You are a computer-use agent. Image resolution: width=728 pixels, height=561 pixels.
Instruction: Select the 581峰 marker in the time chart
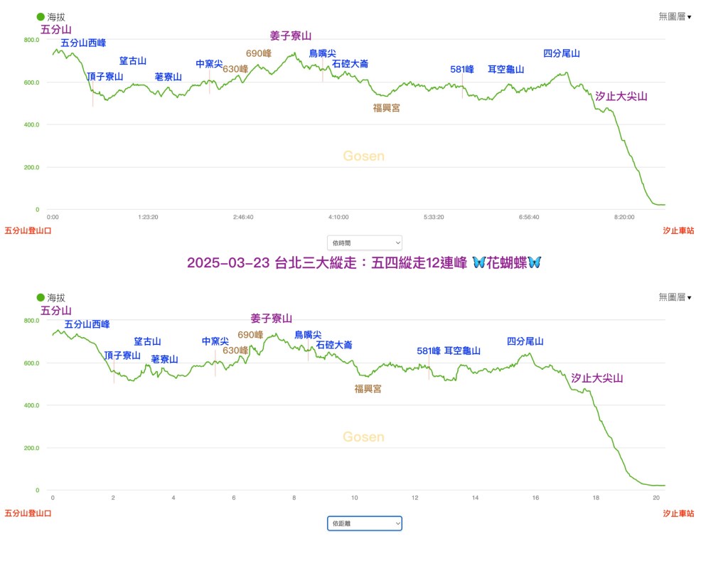[462, 70]
